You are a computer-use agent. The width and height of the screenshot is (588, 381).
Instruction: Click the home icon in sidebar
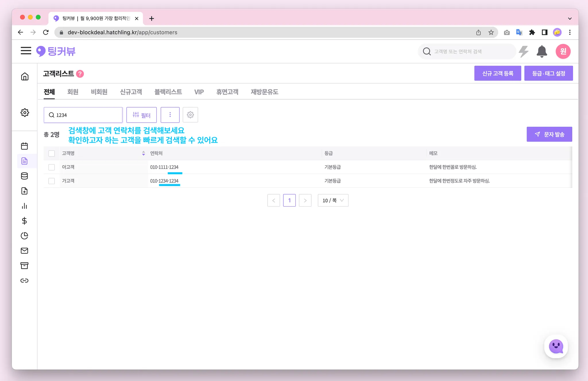click(25, 77)
